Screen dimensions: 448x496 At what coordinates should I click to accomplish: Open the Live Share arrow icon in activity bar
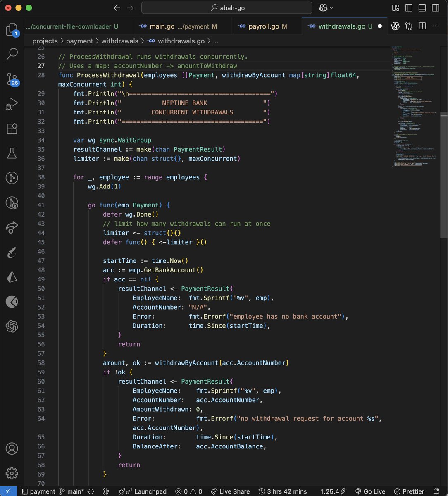click(x=12, y=227)
